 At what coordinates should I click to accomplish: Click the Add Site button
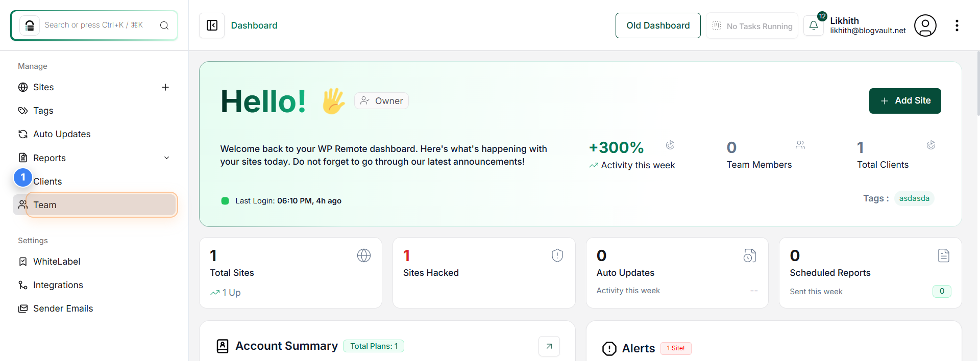tap(905, 100)
